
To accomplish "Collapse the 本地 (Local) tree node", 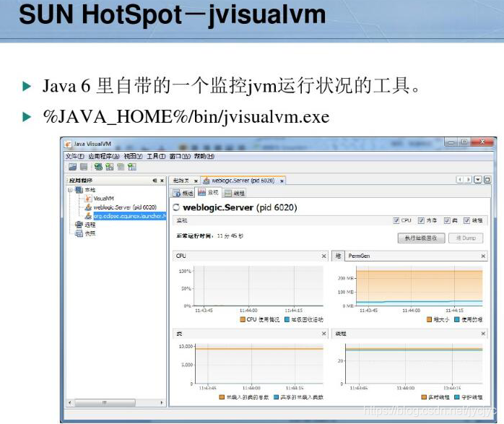I will pyautogui.click(x=70, y=190).
